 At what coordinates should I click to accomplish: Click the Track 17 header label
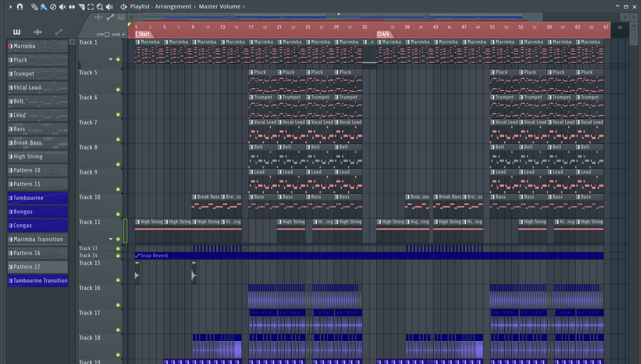pyautogui.click(x=89, y=313)
